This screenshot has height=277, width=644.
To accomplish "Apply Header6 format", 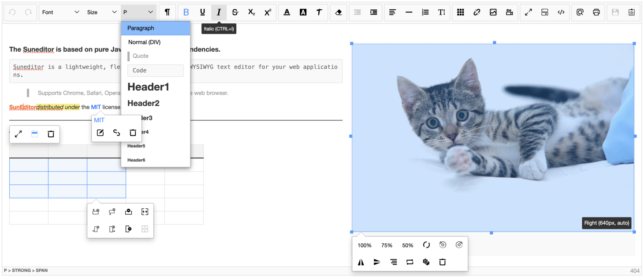I will click(156, 160).
